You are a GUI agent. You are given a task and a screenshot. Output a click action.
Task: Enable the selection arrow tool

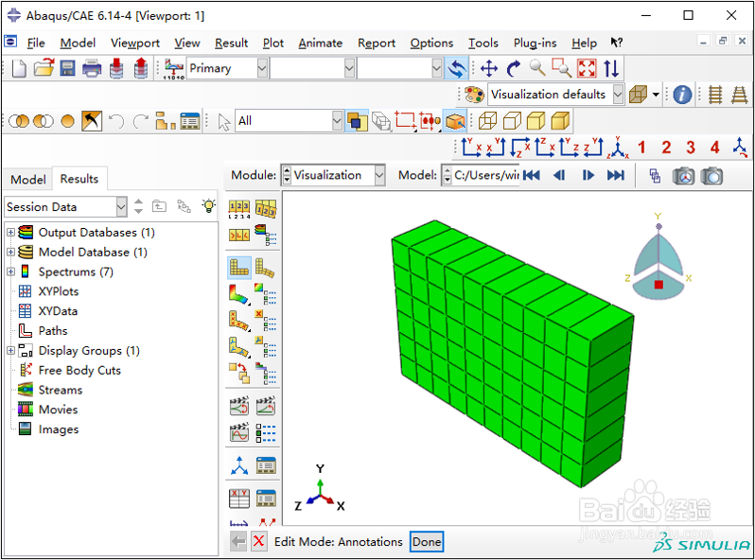[x=224, y=121]
